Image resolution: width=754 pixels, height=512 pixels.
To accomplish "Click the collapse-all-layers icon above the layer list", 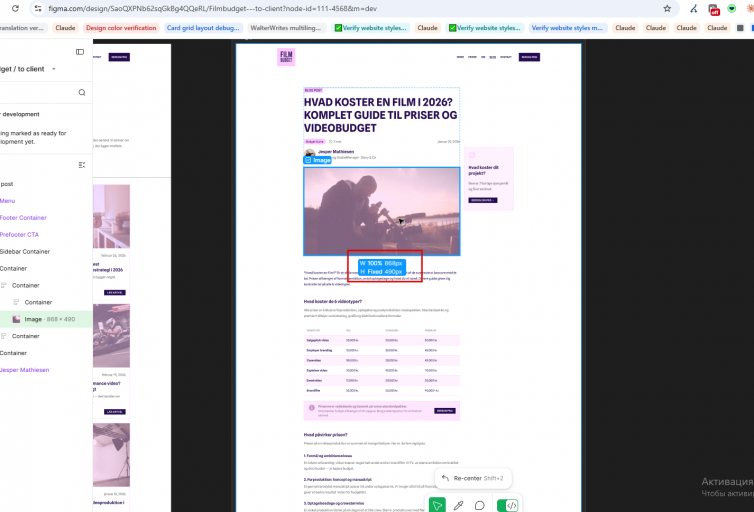I will point(82,165).
